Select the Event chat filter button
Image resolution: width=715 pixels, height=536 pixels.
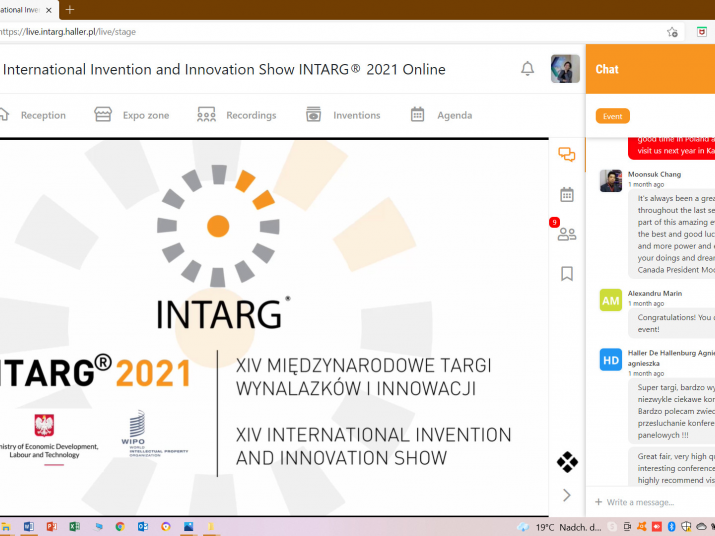coord(612,116)
